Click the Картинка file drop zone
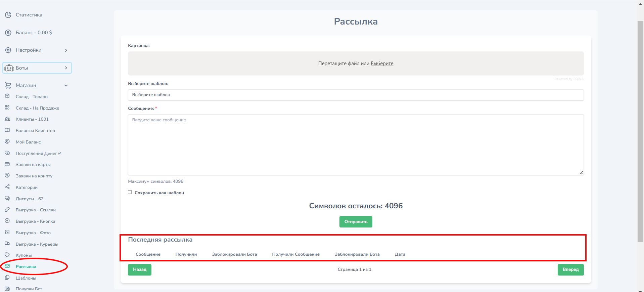Viewport: 644px width, 292px height. 356,64
